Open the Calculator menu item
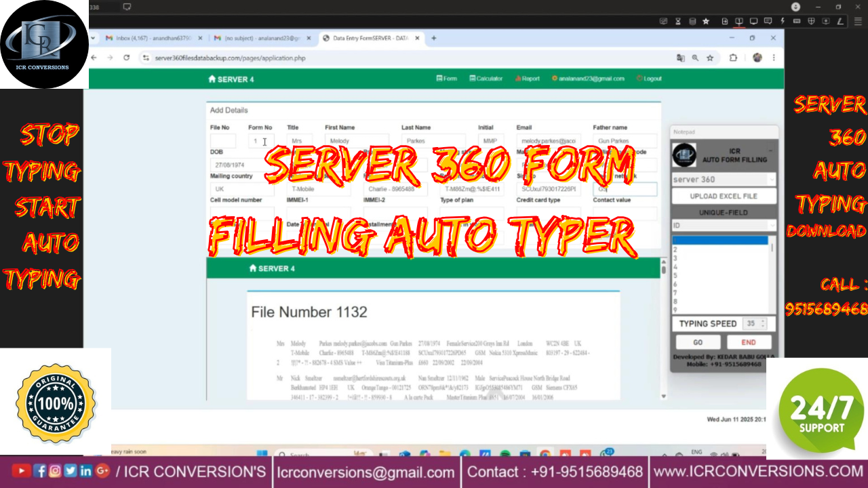The width and height of the screenshot is (868, 488). pyautogui.click(x=486, y=79)
